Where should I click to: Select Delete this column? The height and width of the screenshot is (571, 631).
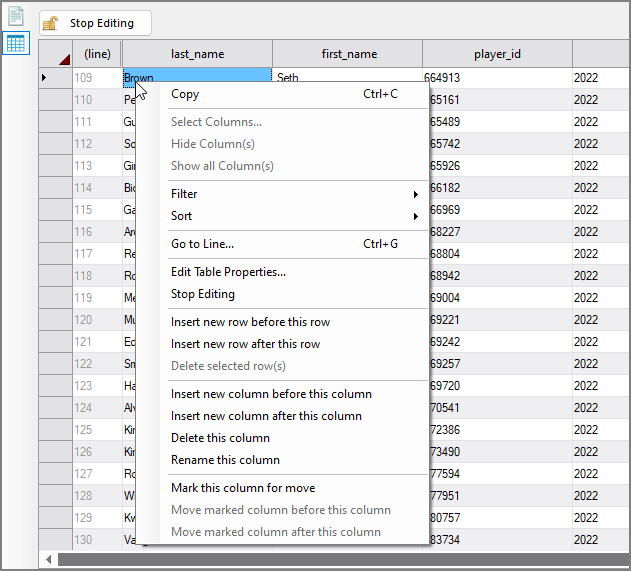[x=220, y=438]
